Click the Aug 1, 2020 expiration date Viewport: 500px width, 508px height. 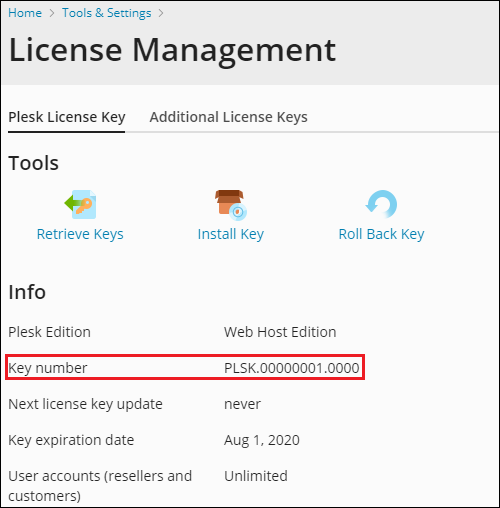(x=262, y=440)
